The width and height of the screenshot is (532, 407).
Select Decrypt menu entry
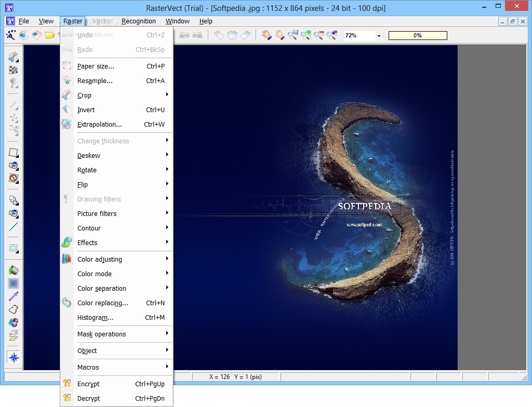coord(116,399)
